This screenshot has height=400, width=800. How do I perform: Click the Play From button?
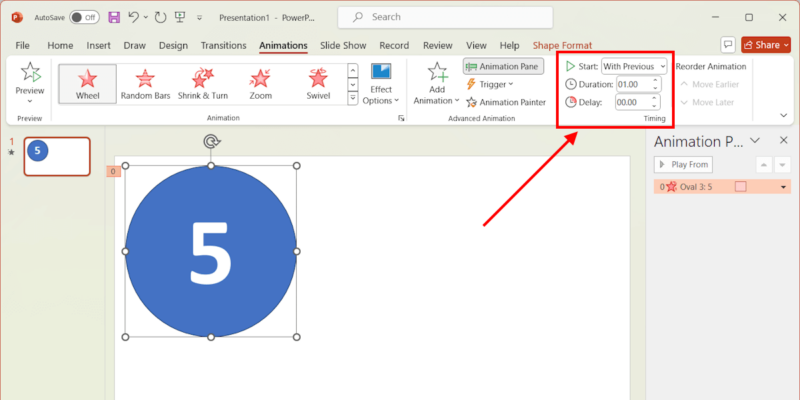pos(683,164)
